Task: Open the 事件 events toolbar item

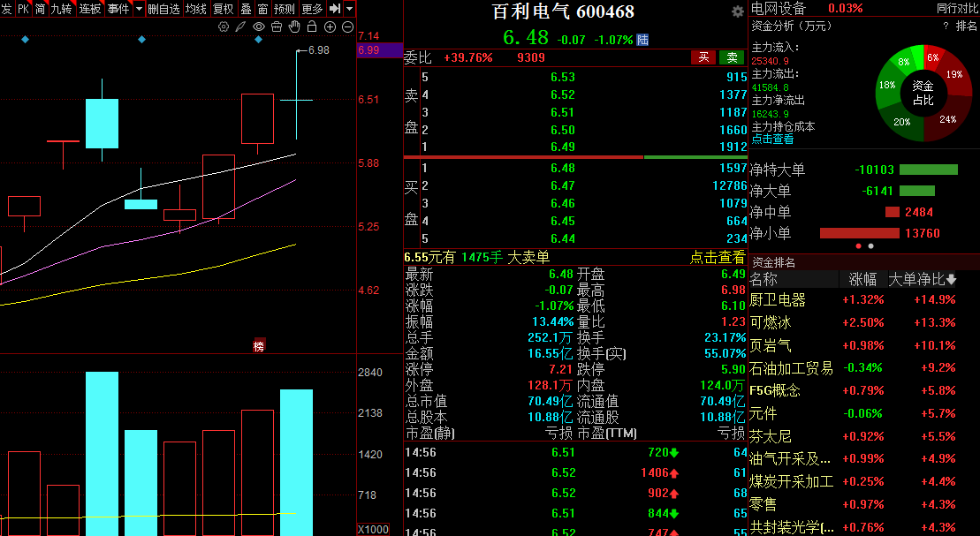Action: coord(118,9)
